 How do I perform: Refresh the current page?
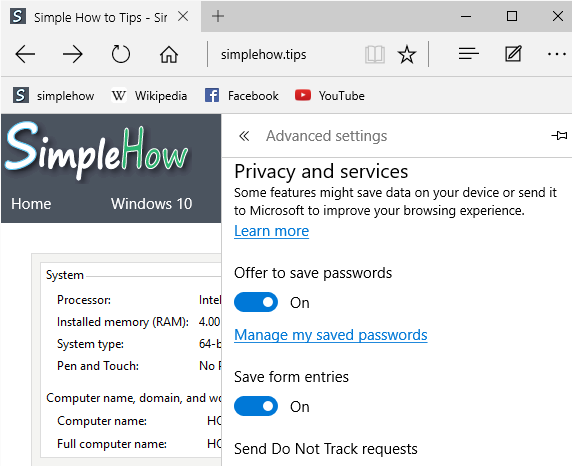[121, 54]
